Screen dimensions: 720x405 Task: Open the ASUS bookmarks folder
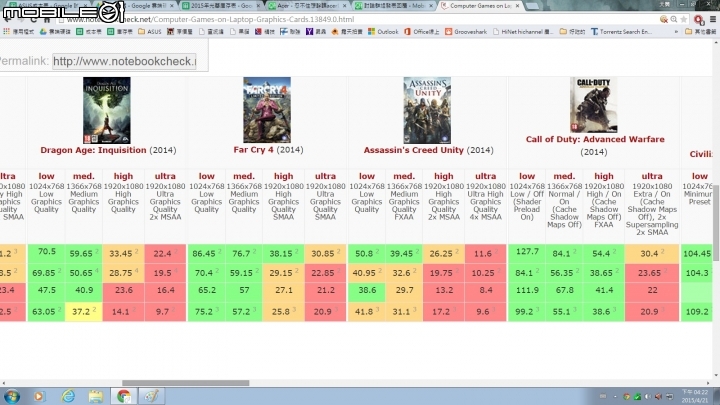(x=150, y=32)
